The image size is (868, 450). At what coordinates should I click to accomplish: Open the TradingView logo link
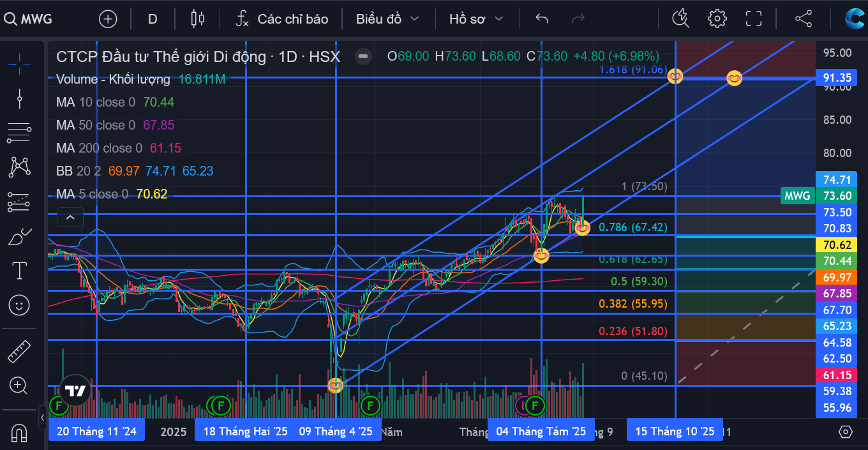[76, 391]
